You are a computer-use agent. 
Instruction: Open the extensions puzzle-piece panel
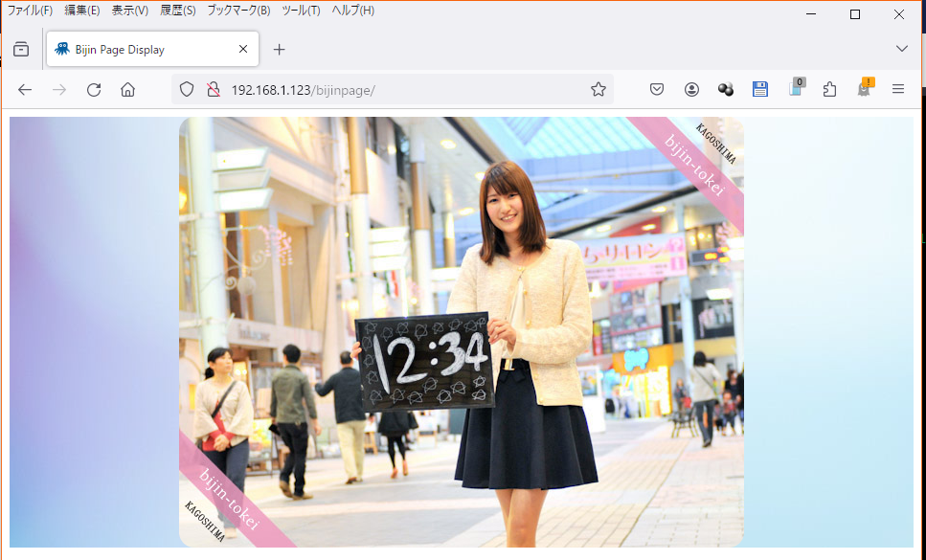point(829,89)
